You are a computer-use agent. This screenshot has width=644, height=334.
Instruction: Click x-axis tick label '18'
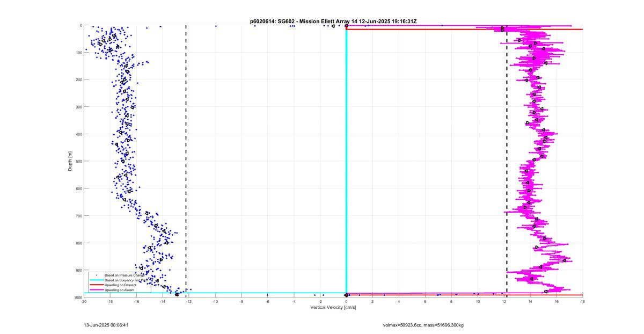[x=583, y=301]
